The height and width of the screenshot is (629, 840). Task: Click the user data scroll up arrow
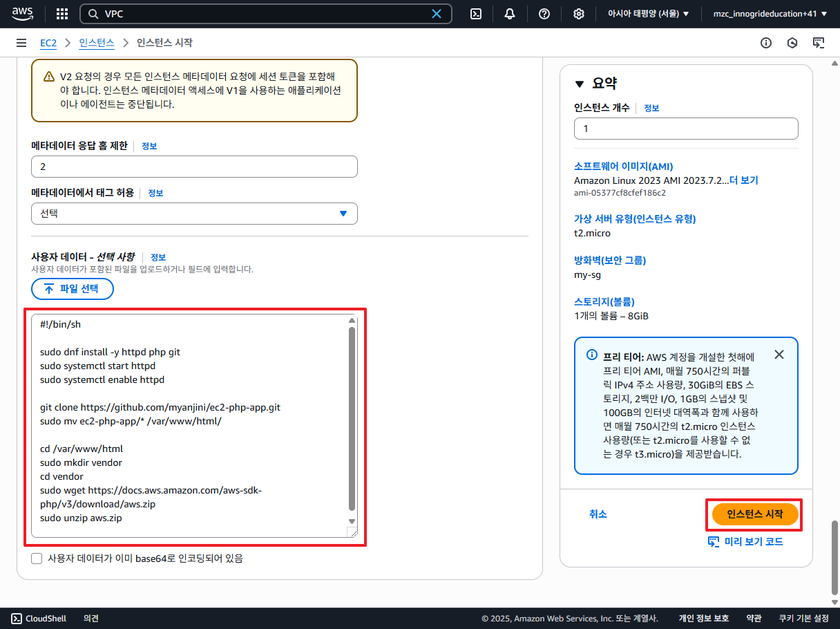pos(352,321)
